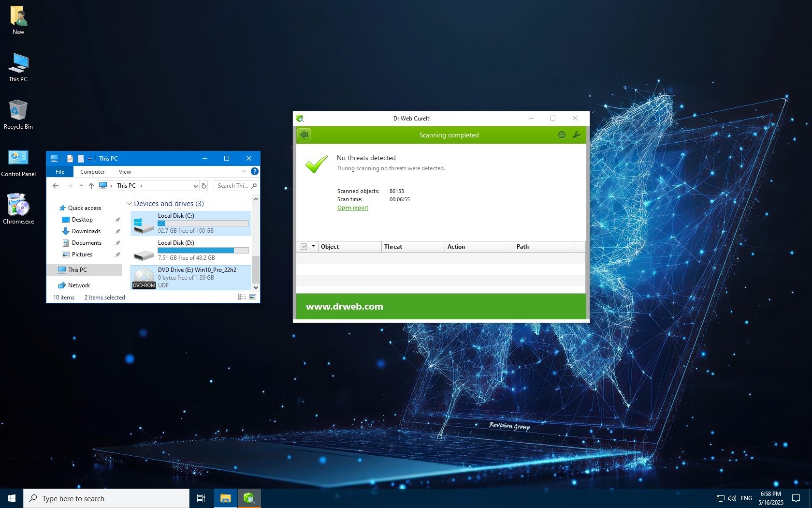The height and width of the screenshot is (508, 812).
Task: Open the Action Center notifications icon
Action: (x=796, y=498)
